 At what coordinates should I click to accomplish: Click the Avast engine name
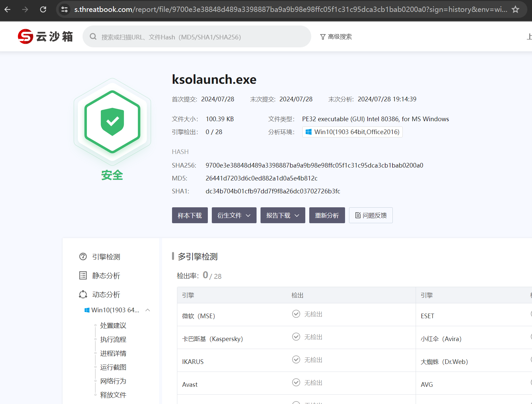pyautogui.click(x=190, y=384)
